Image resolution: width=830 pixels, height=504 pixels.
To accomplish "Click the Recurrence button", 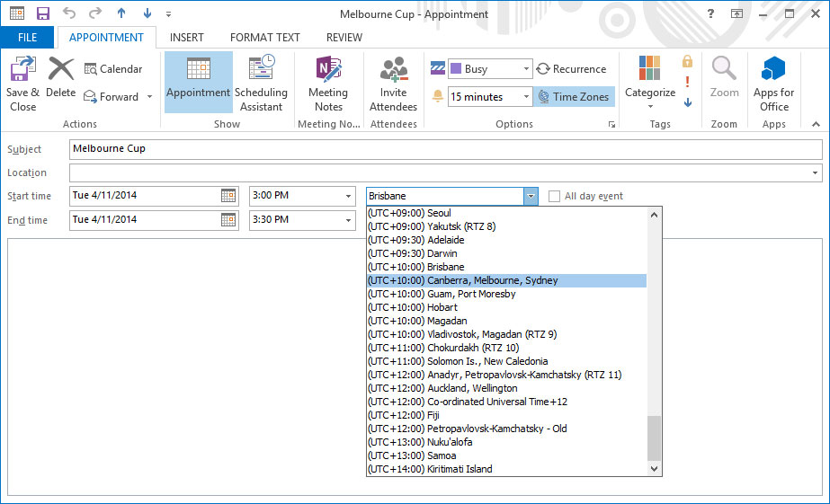I will pyautogui.click(x=571, y=69).
